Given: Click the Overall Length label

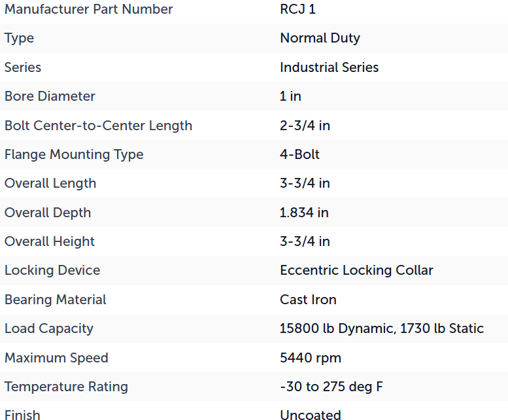Looking at the screenshot, I should coord(50,183).
